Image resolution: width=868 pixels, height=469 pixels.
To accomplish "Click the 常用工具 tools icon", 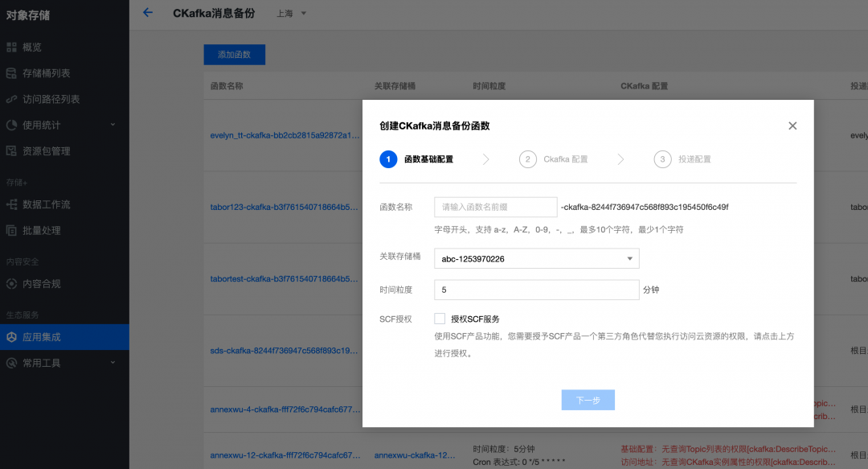I will [11, 363].
